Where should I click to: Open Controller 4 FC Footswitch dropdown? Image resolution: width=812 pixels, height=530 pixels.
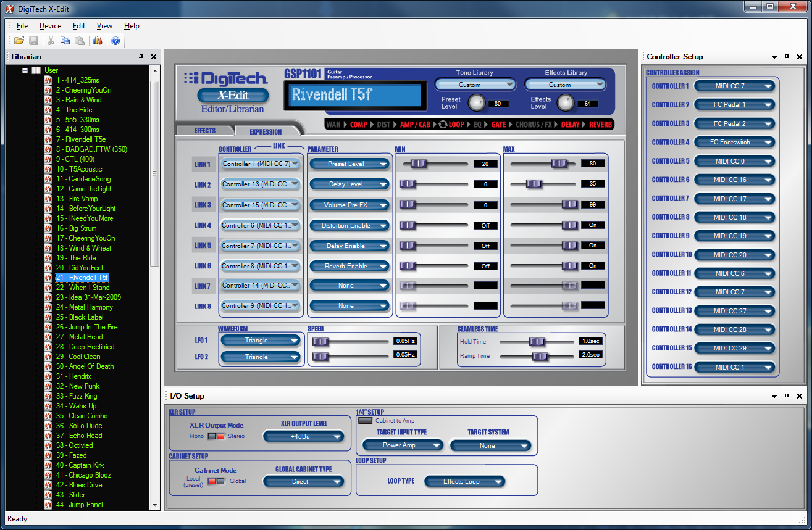[x=734, y=143]
